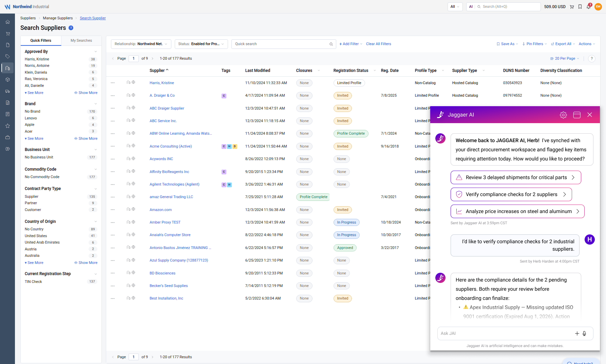The width and height of the screenshot is (606, 364).
Task: Open the tag icon in left sidebar
Action: coord(7,56)
